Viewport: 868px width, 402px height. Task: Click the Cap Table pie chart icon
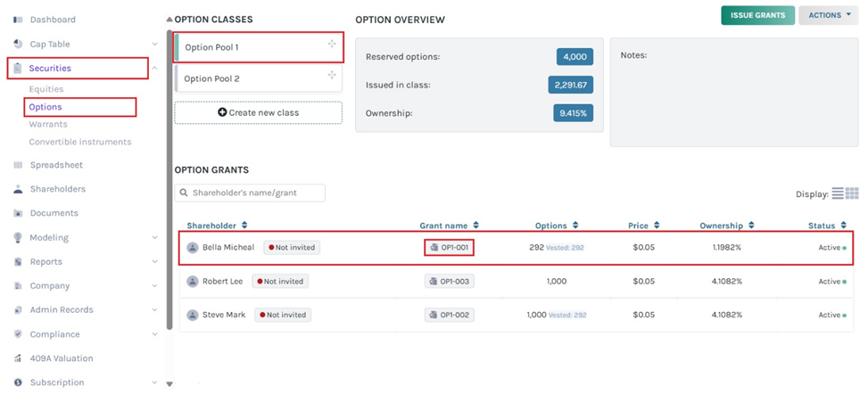pos(17,44)
